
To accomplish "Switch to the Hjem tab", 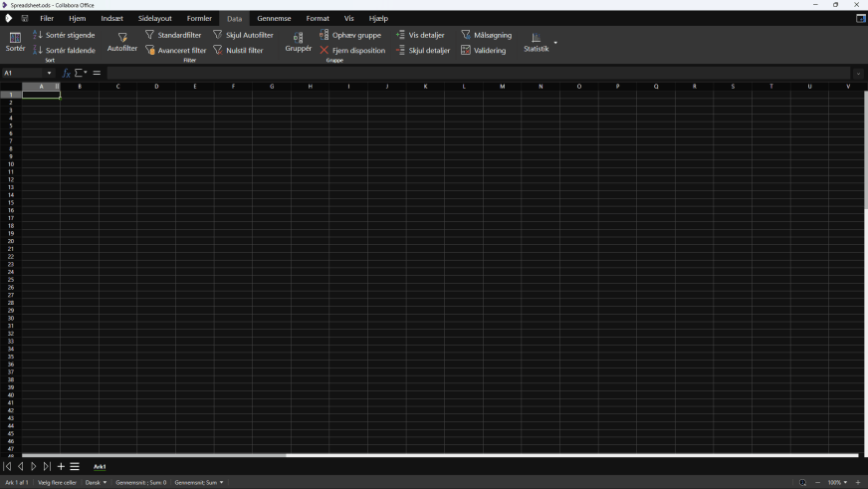I will (77, 18).
